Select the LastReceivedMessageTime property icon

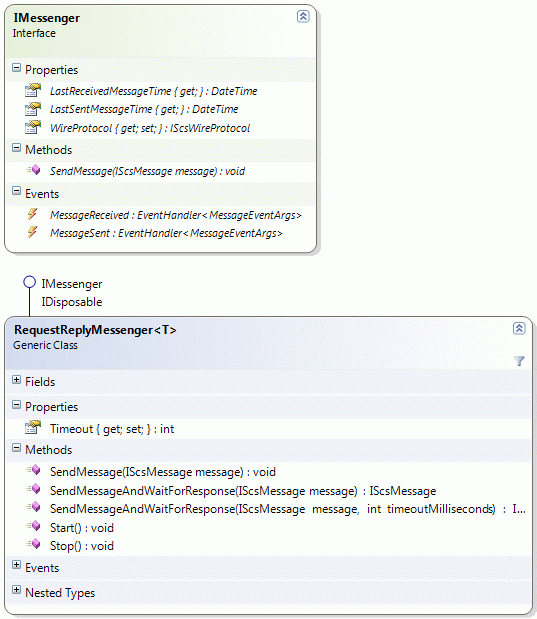click(33, 90)
